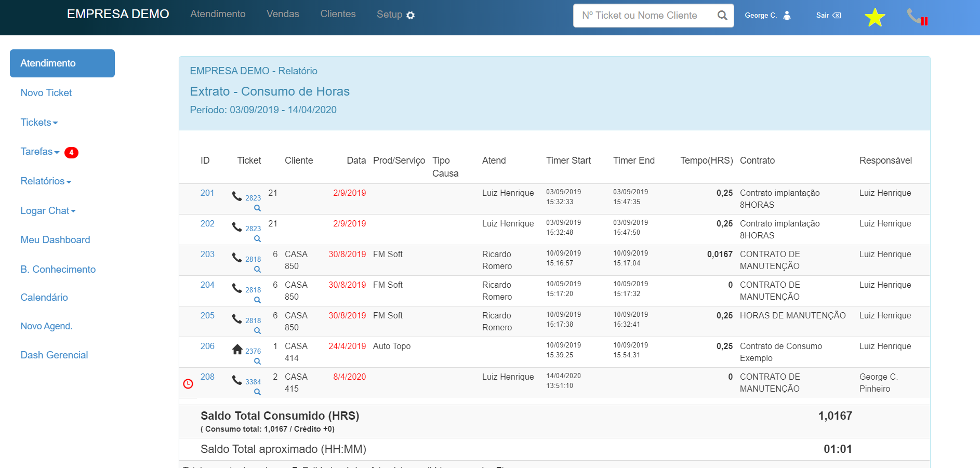980x468 pixels.
Task: Expand the Relatórios dropdown in sidebar
Action: click(46, 181)
